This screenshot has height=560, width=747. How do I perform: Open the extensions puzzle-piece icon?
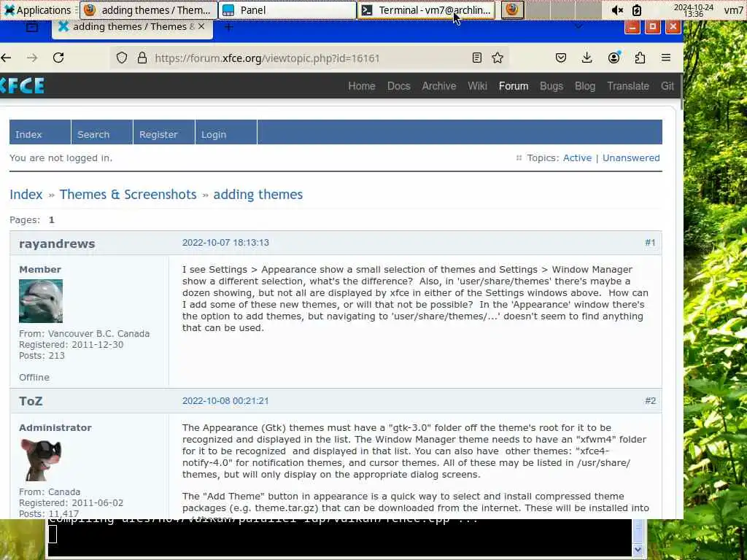pyautogui.click(x=640, y=58)
